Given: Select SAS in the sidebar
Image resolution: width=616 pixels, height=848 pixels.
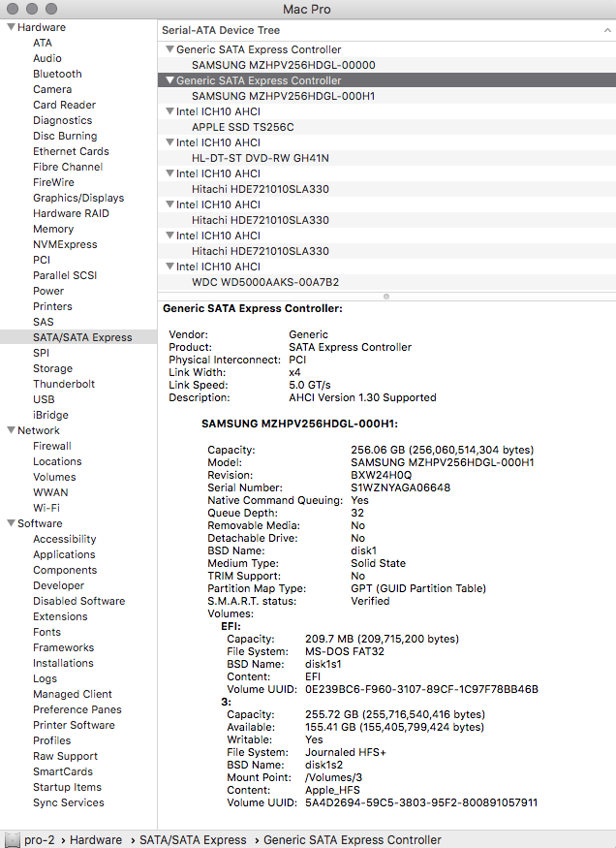Looking at the screenshot, I should [x=44, y=322].
